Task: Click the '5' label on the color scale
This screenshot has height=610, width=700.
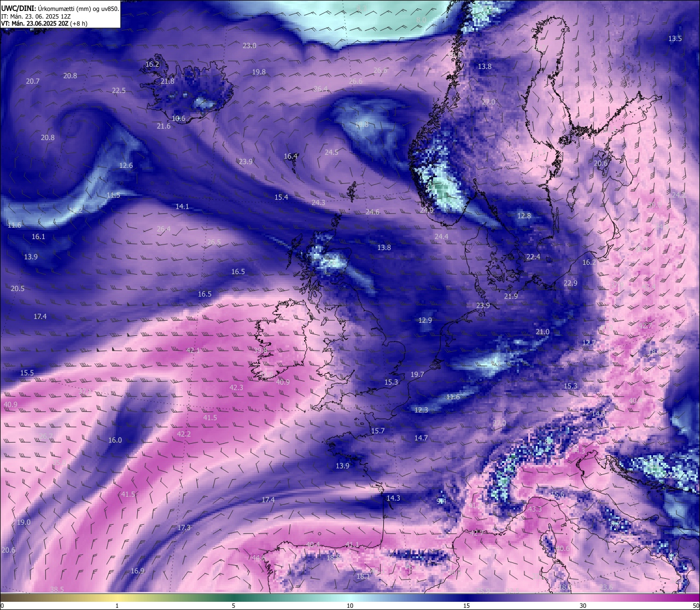Action: pyautogui.click(x=234, y=606)
